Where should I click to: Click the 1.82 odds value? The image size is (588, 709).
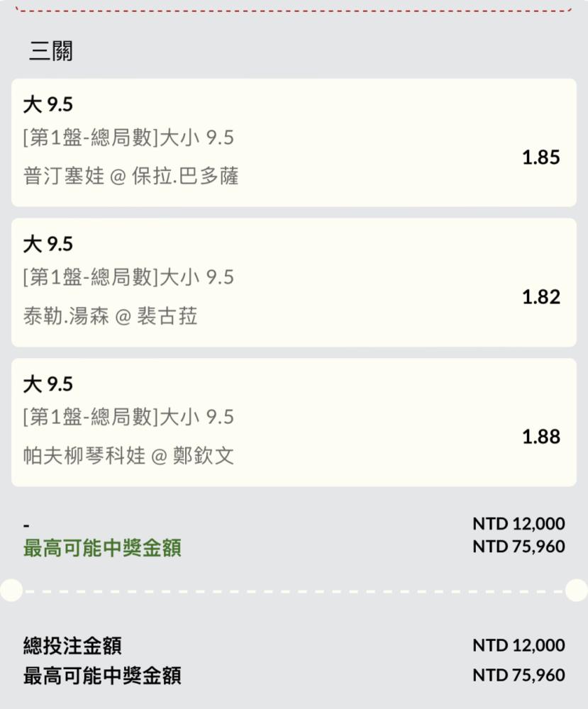click(x=541, y=297)
